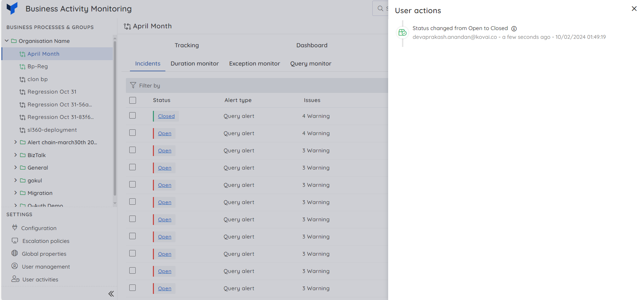Switch to the Dashboard tab
Screen dimensions: 644x300
312,45
